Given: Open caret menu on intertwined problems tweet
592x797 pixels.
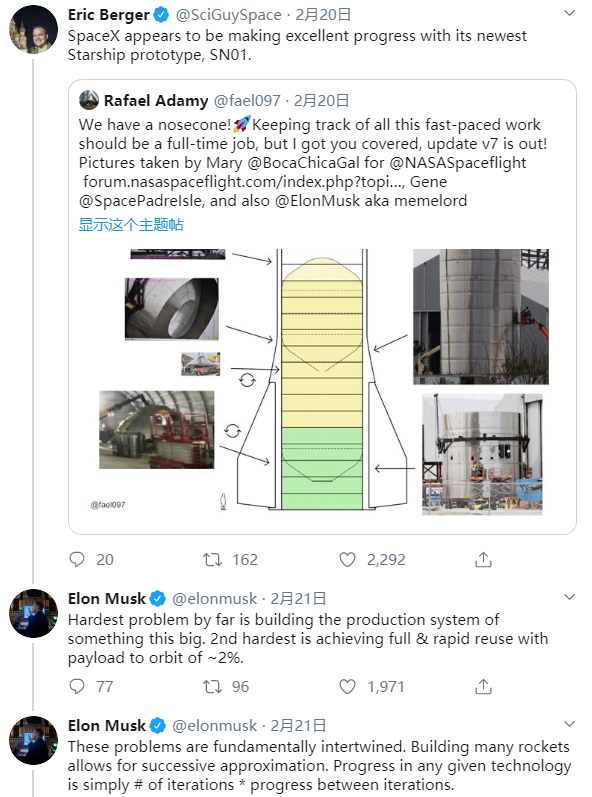Looking at the screenshot, I should (x=570, y=724).
